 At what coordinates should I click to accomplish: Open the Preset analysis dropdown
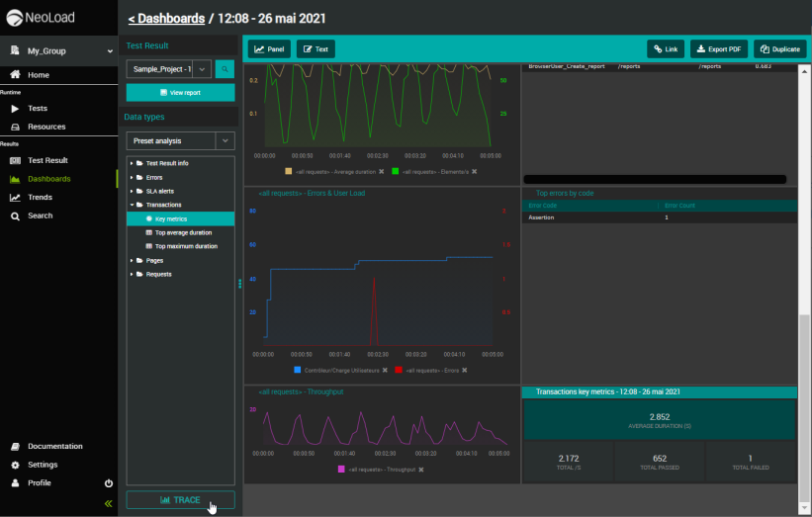click(x=225, y=141)
